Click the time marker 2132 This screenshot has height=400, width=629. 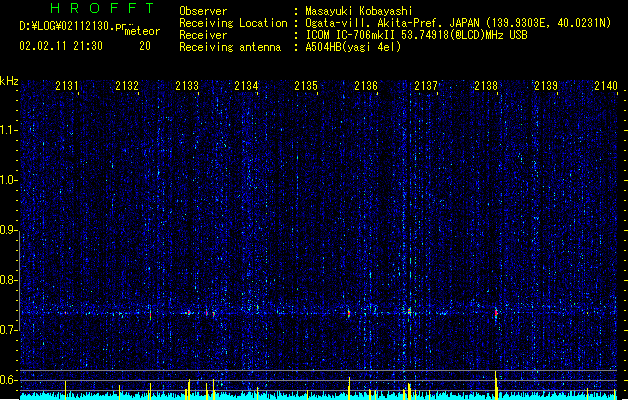click(x=127, y=86)
